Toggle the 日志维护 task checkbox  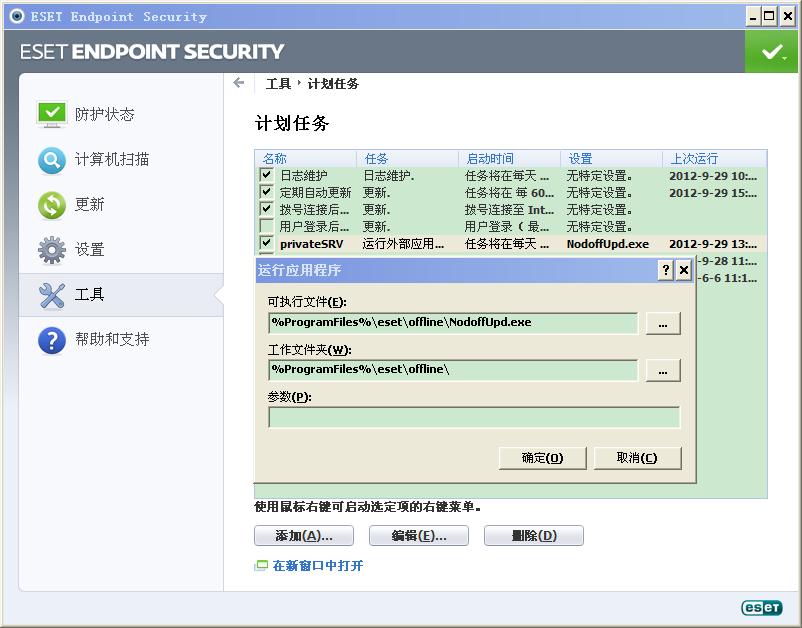click(x=266, y=175)
